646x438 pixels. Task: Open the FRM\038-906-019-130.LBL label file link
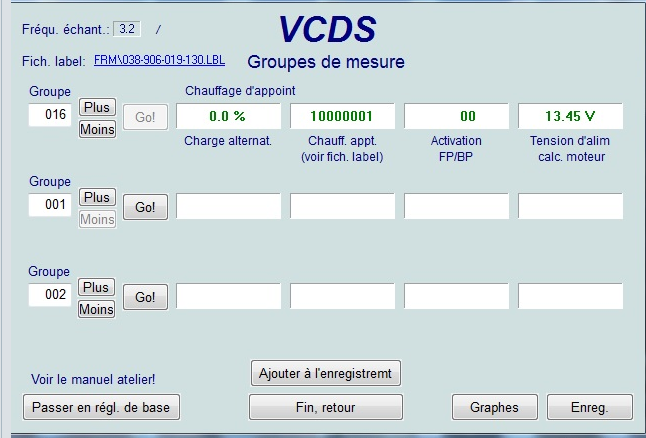pyautogui.click(x=159, y=60)
